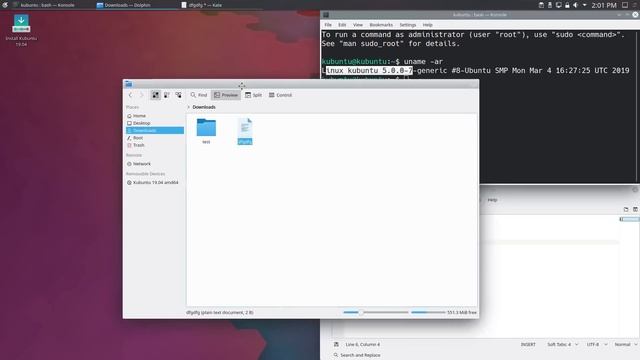Switch Dolphin to Icons view mode
The height and width of the screenshot is (360, 640).
tap(156, 95)
